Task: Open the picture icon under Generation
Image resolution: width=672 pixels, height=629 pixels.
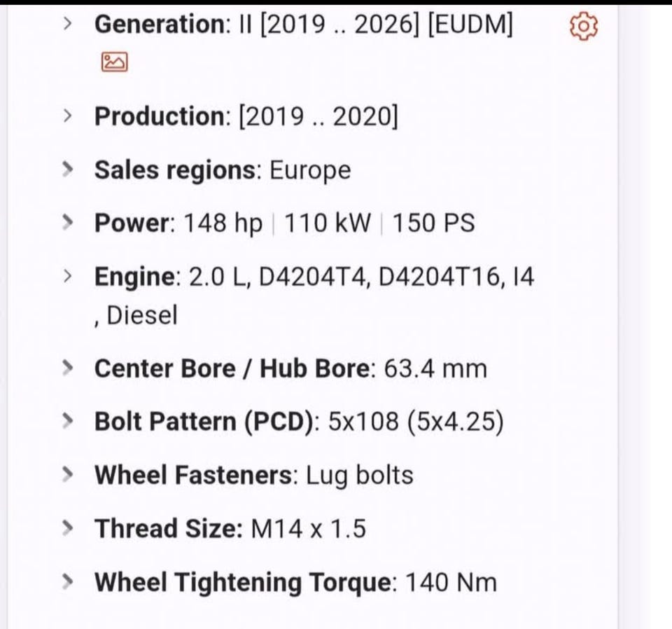Action: pyautogui.click(x=115, y=62)
